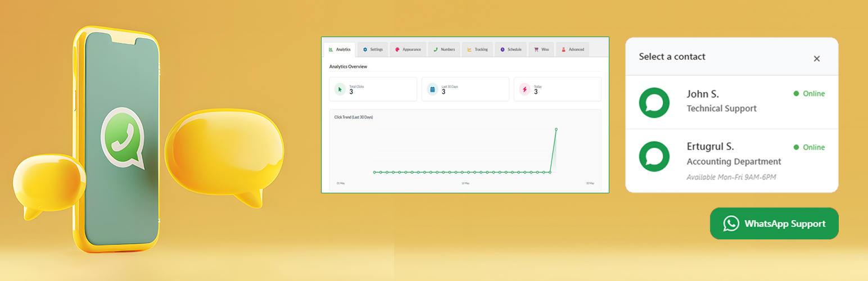Click the Total Clicks cursor icon

click(x=340, y=89)
